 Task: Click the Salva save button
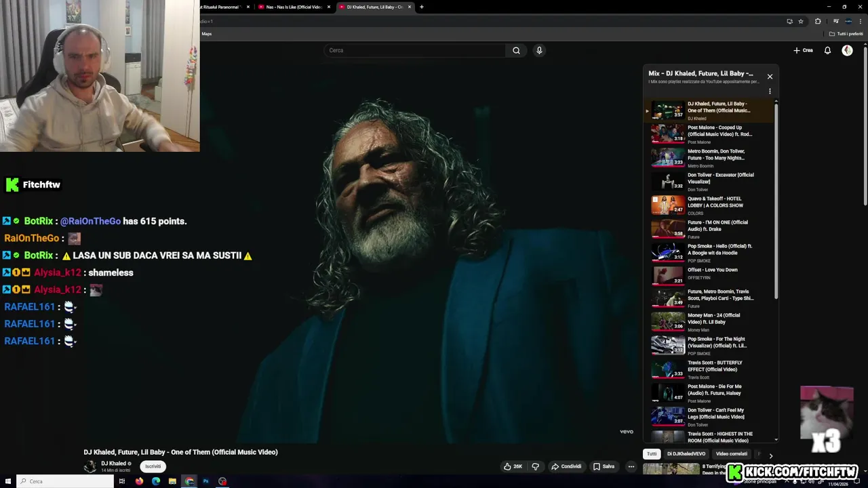(x=604, y=466)
